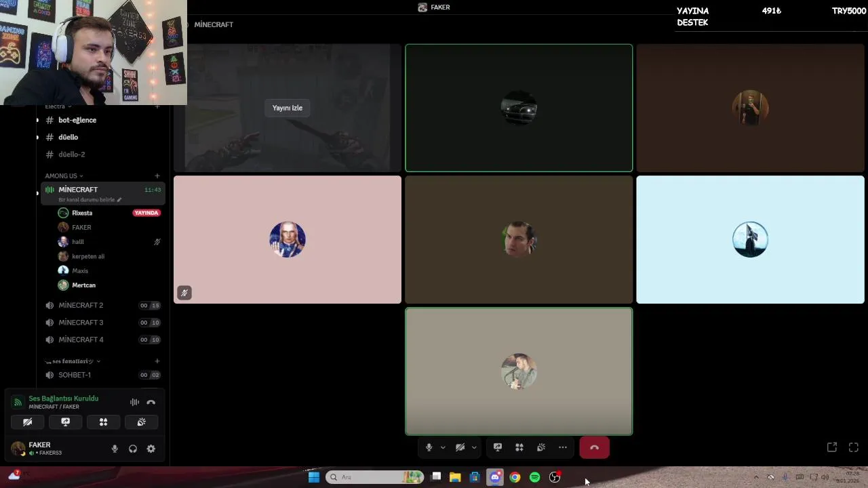Open Task View from taskbar
The height and width of the screenshot is (488, 868).
click(x=436, y=477)
